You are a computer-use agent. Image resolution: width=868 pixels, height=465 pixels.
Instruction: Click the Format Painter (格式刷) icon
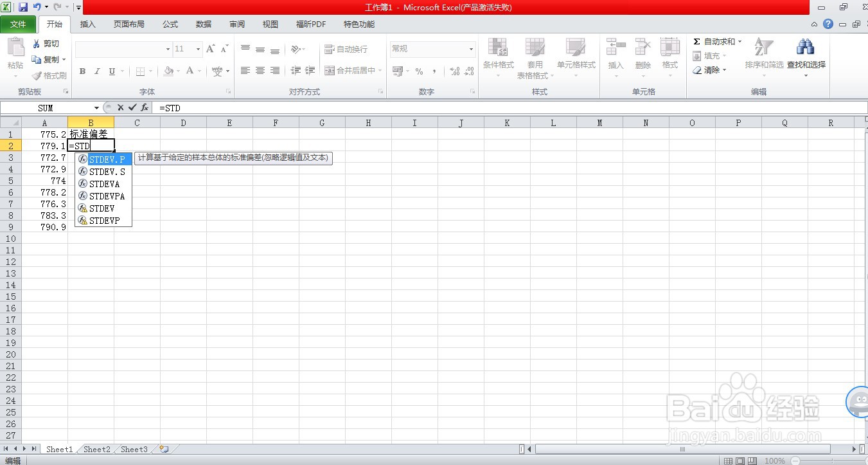click(x=37, y=75)
